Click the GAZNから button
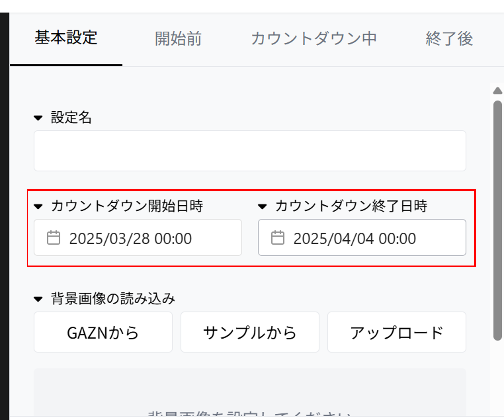The image size is (504, 420). point(103,332)
